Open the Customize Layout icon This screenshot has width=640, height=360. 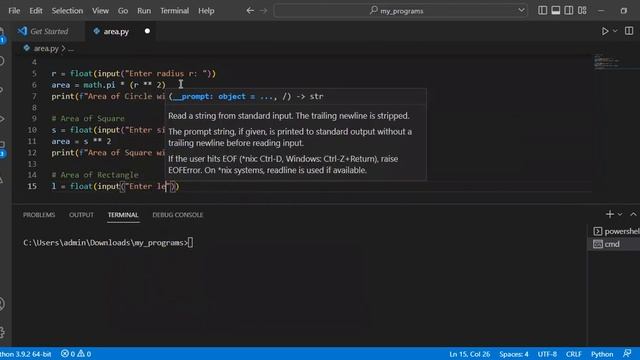tap(582, 11)
